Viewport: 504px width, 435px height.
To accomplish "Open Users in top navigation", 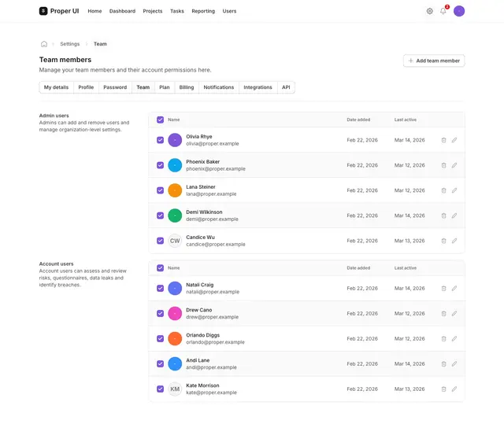I will (229, 11).
